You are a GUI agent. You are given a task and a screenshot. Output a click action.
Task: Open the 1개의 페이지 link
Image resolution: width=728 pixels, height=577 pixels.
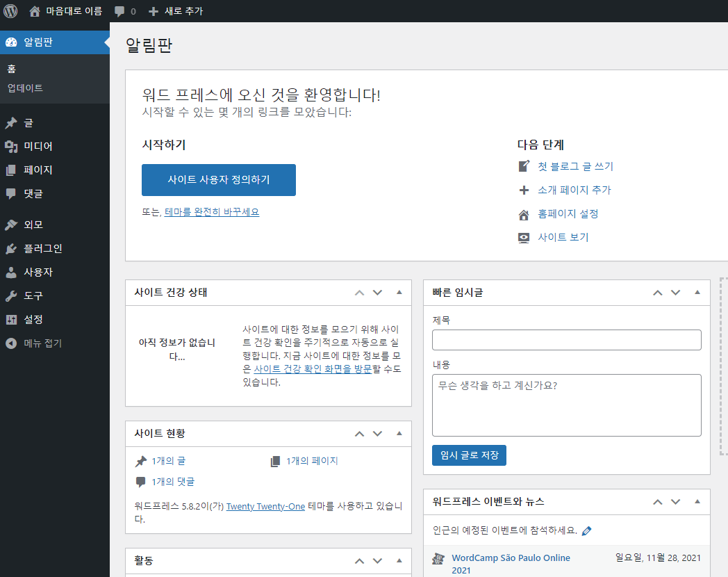coord(312,461)
